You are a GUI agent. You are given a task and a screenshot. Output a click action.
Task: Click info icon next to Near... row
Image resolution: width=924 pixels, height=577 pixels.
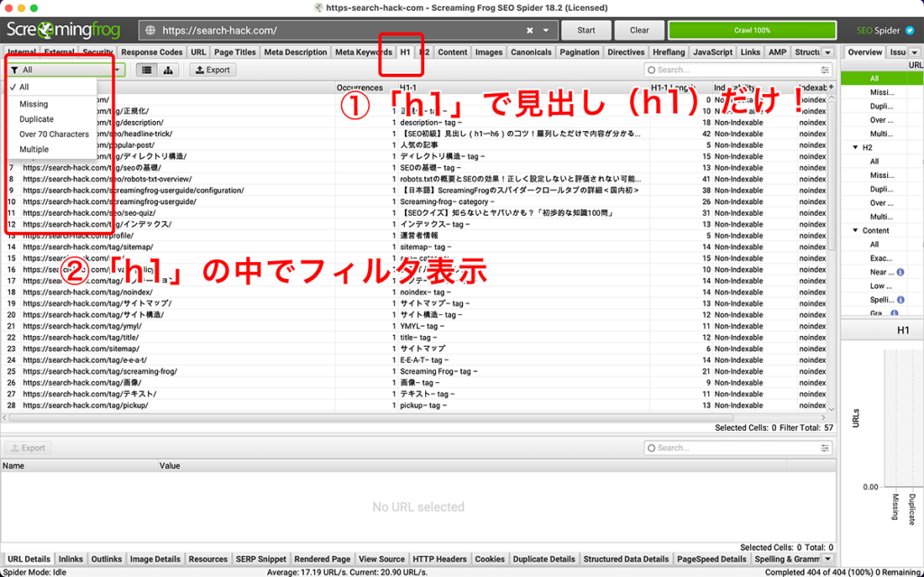click(901, 272)
